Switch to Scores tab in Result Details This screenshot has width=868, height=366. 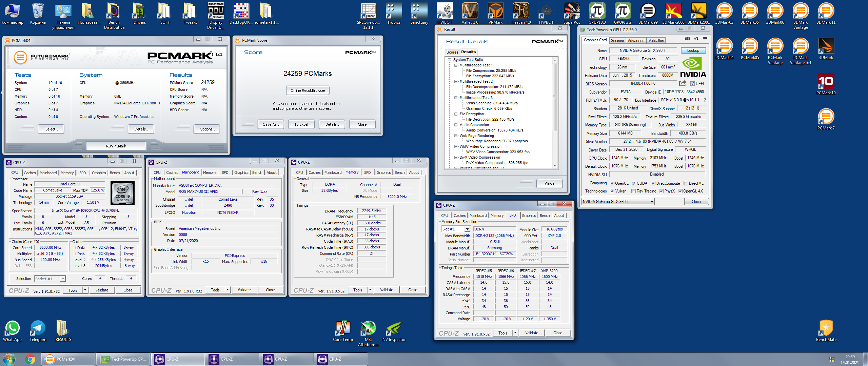pos(452,52)
